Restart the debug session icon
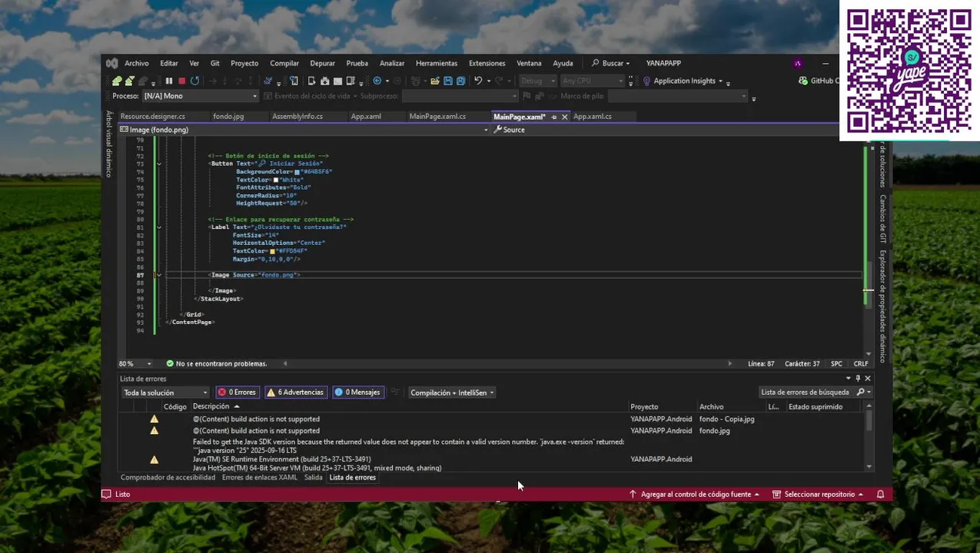This screenshot has height=553, width=980. pos(194,81)
